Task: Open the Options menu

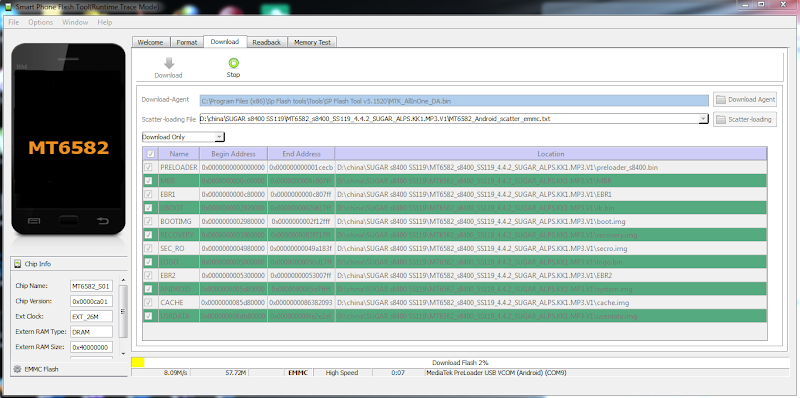Action: coord(40,22)
